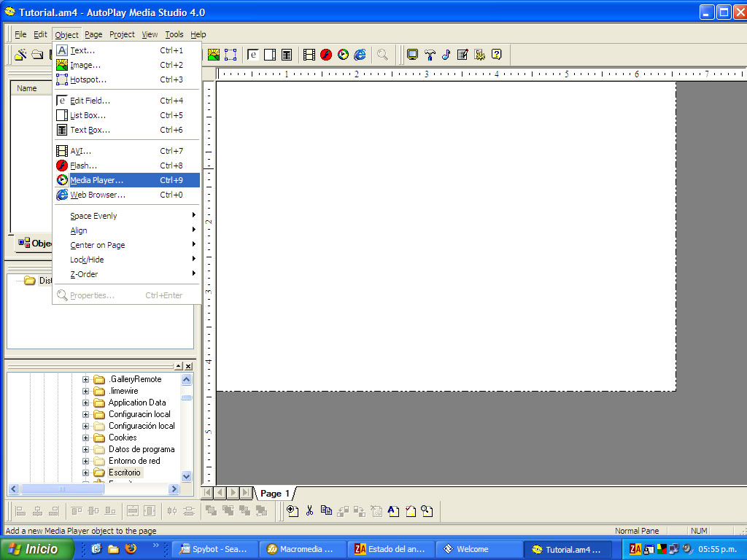
Task: Expand the Cookies folder node
Action: point(86,437)
